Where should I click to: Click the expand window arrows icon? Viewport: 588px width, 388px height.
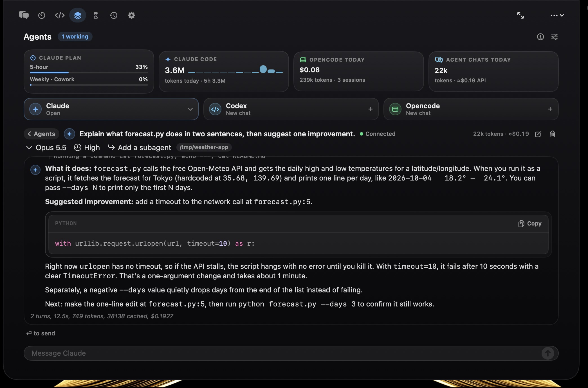[x=520, y=15]
